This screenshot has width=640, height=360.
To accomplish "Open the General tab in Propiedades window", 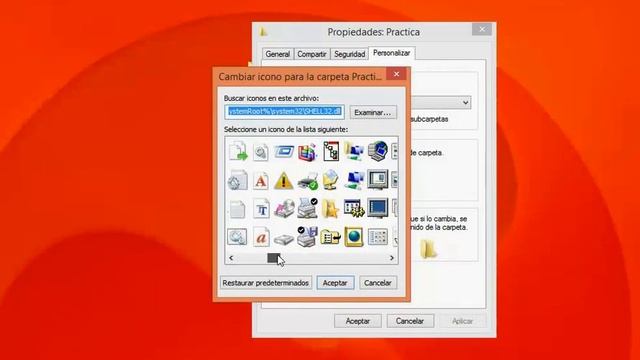I will pos(278,54).
